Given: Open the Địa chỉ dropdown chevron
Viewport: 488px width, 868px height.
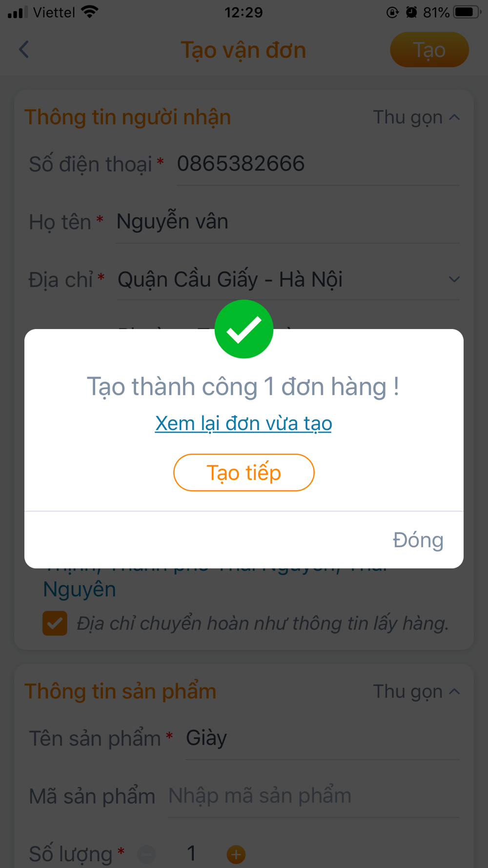Looking at the screenshot, I should point(454,279).
